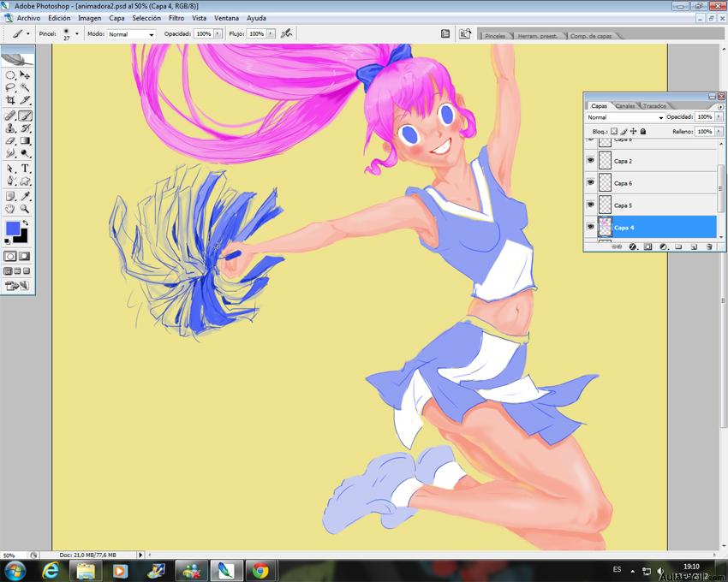Toggle lock all for layer
The width and height of the screenshot is (728, 582).
[643, 131]
